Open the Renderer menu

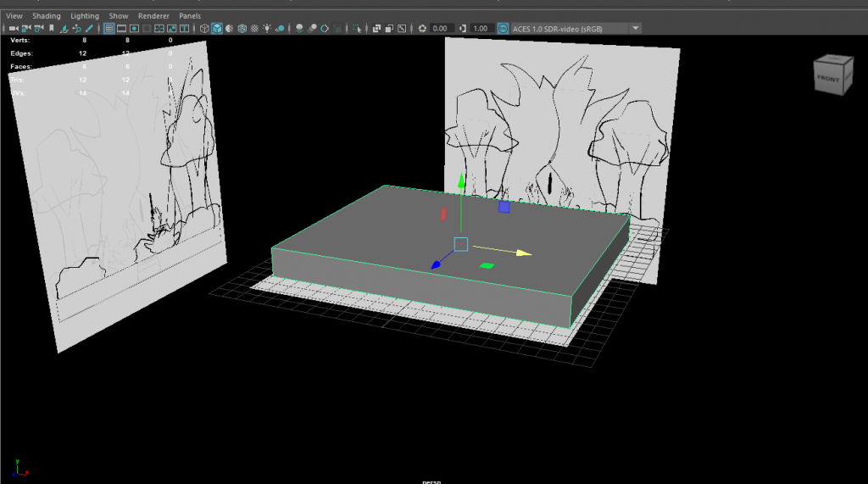coord(153,16)
